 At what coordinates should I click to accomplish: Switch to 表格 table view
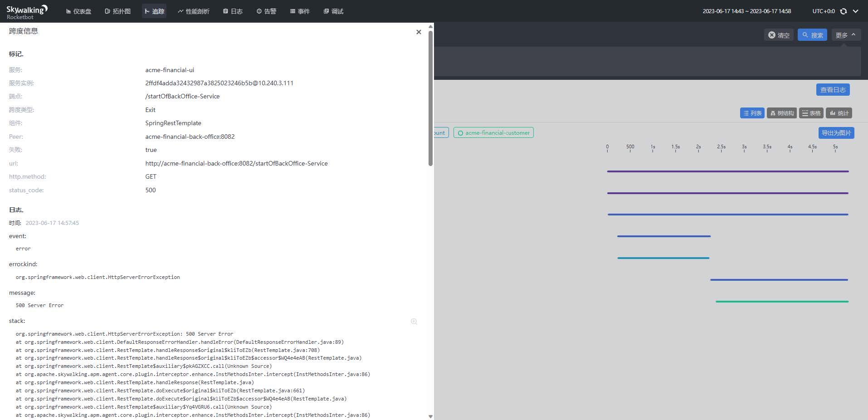811,113
